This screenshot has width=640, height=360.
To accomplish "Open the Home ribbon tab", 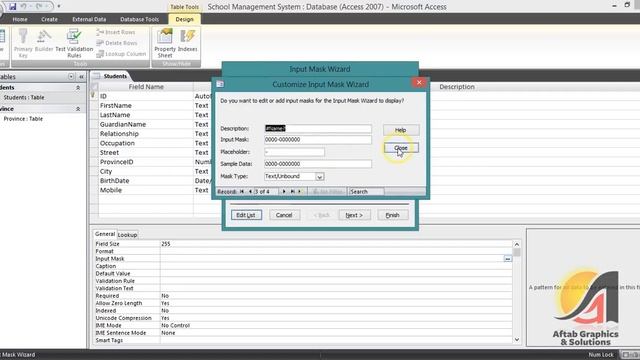I will click(20, 19).
